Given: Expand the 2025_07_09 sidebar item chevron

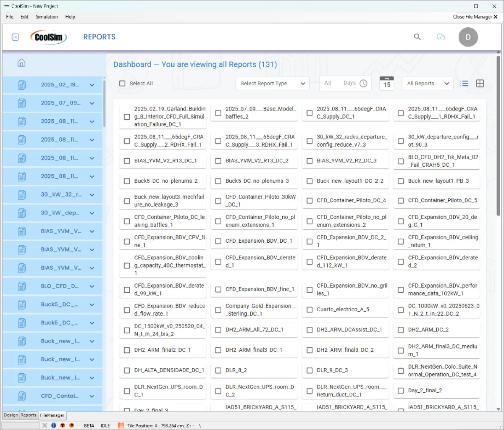Looking at the screenshot, I should [x=92, y=103].
